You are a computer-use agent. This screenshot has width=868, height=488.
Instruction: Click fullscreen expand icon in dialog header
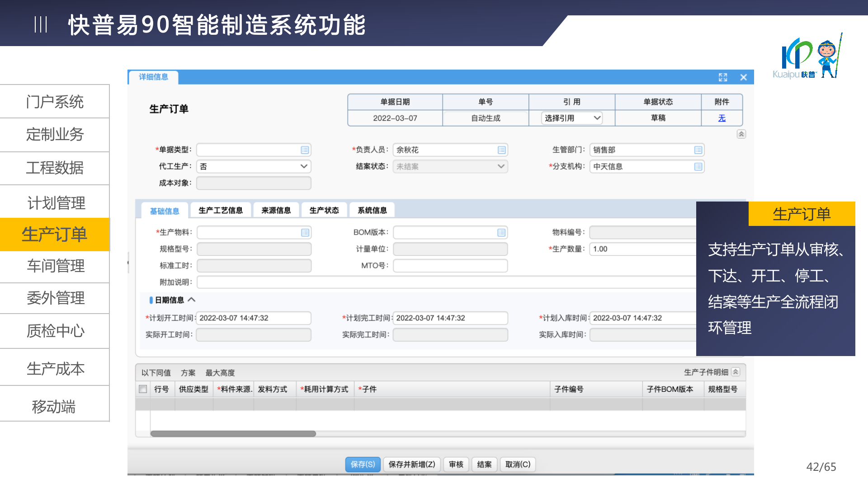pyautogui.click(x=723, y=77)
